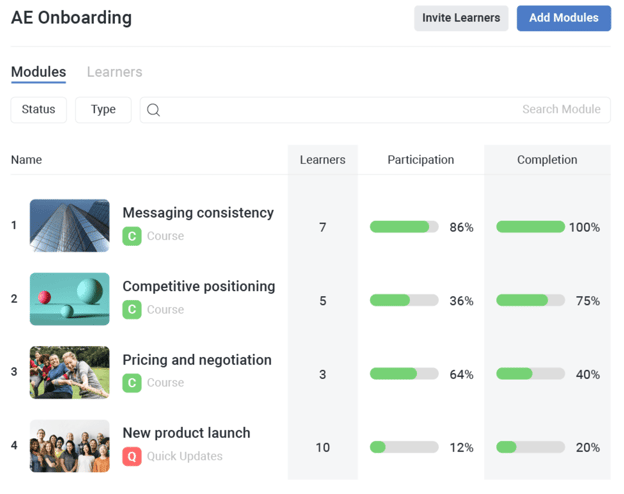Click the New product launch group photo
The height and width of the screenshot is (494, 624).
pyautogui.click(x=70, y=446)
